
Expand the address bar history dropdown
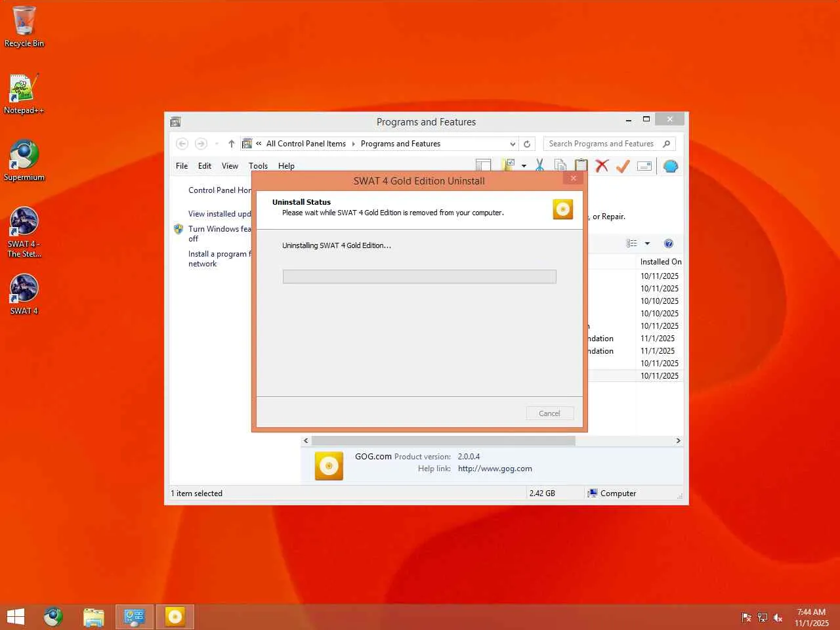pyautogui.click(x=513, y=144)
